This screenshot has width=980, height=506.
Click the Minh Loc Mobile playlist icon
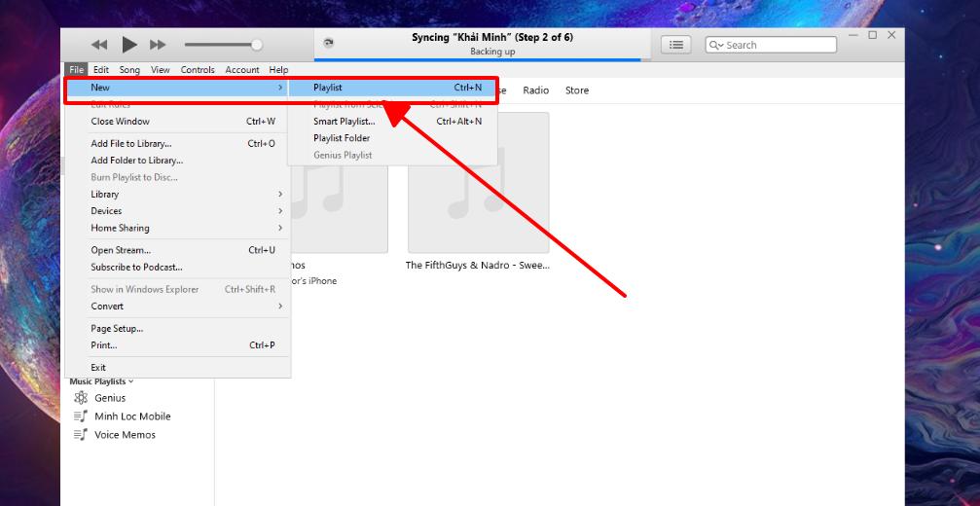(81, 416)
